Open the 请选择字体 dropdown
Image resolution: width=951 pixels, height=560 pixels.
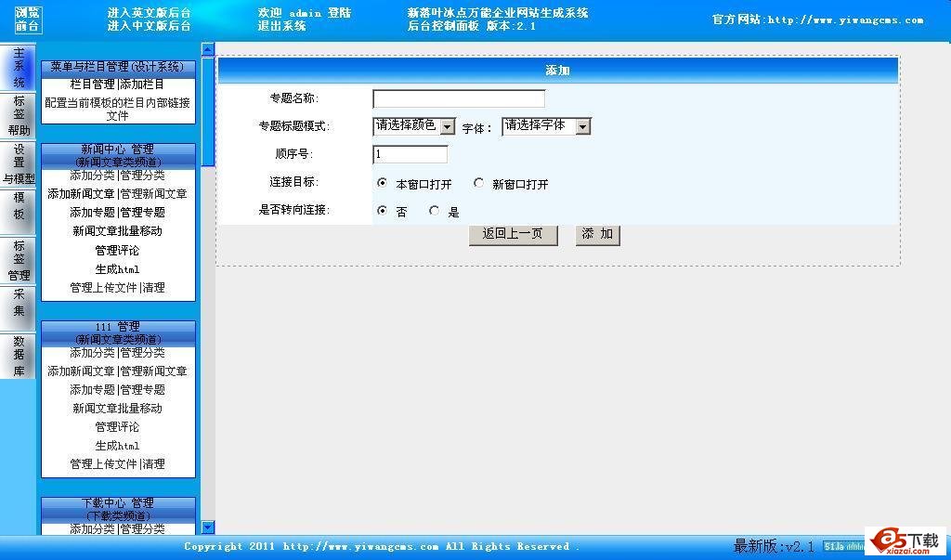pos(546,126)
